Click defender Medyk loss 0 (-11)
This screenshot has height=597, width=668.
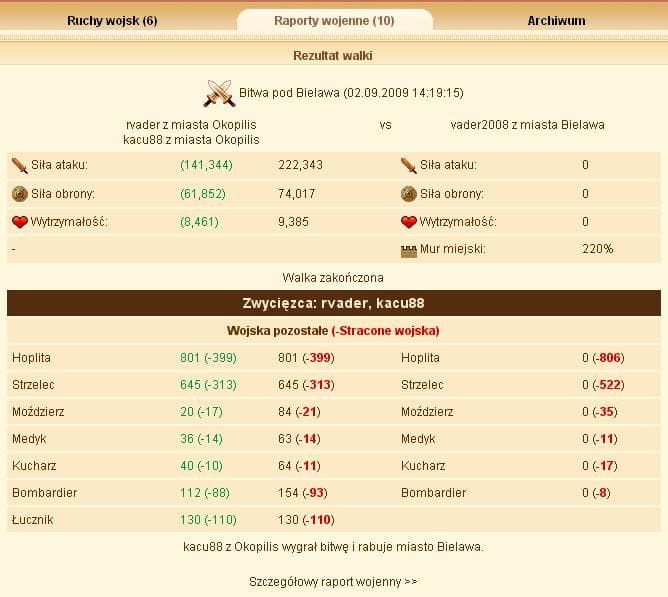(600, 439)
